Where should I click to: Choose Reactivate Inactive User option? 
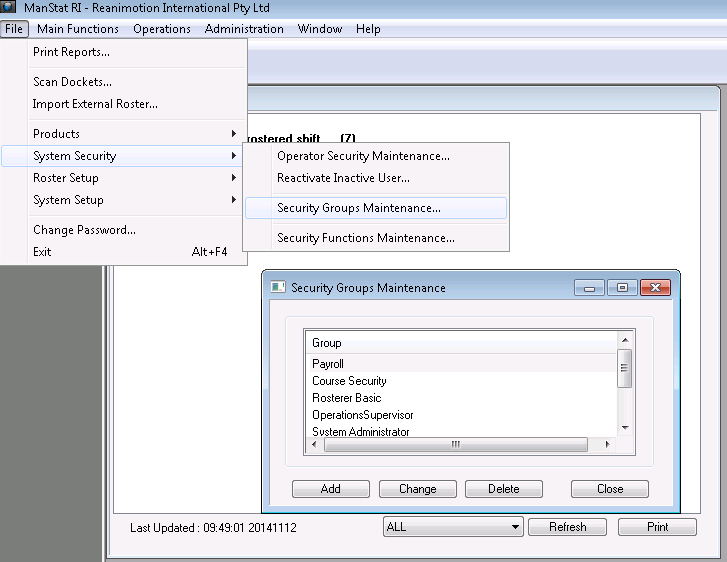tap(343, 178)
